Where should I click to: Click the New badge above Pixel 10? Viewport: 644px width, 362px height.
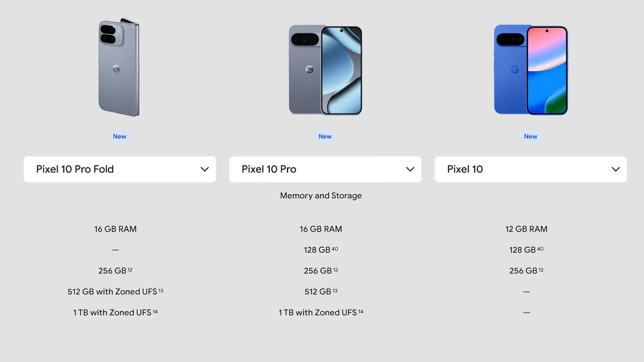530,136
